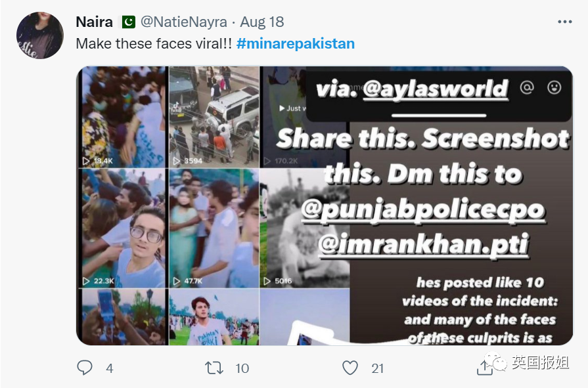Click the Pakistan flag emoji

pos(127,22)
